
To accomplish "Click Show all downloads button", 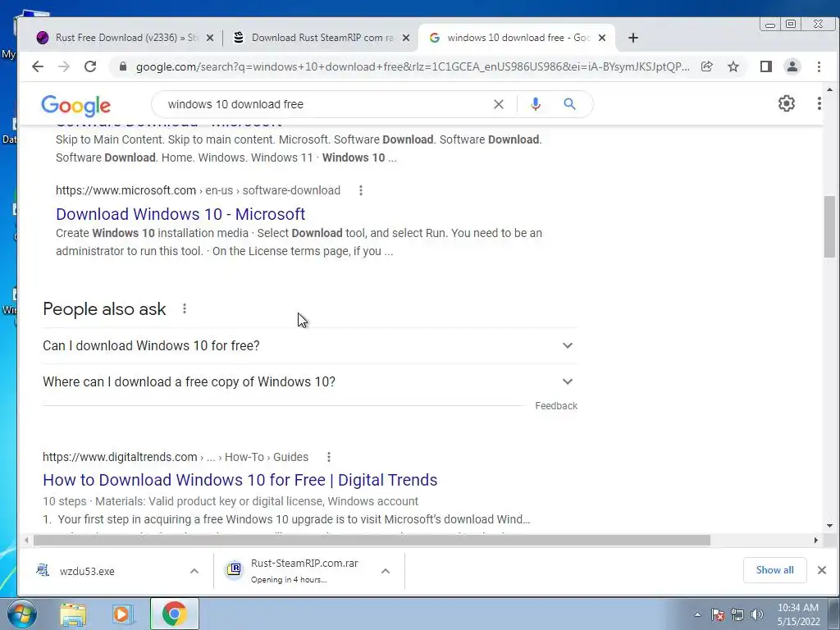I will pos(774,570).
